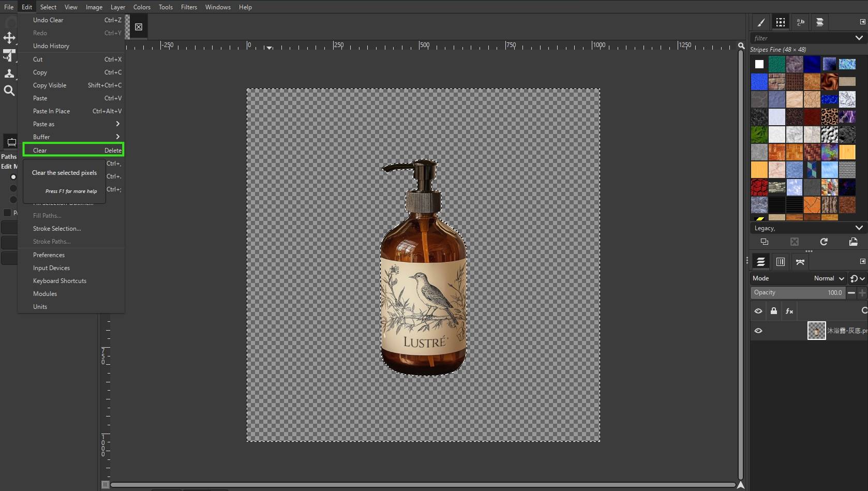
Task: Select the Zoom magnifier tool
Action: click(x=9, y=91)
